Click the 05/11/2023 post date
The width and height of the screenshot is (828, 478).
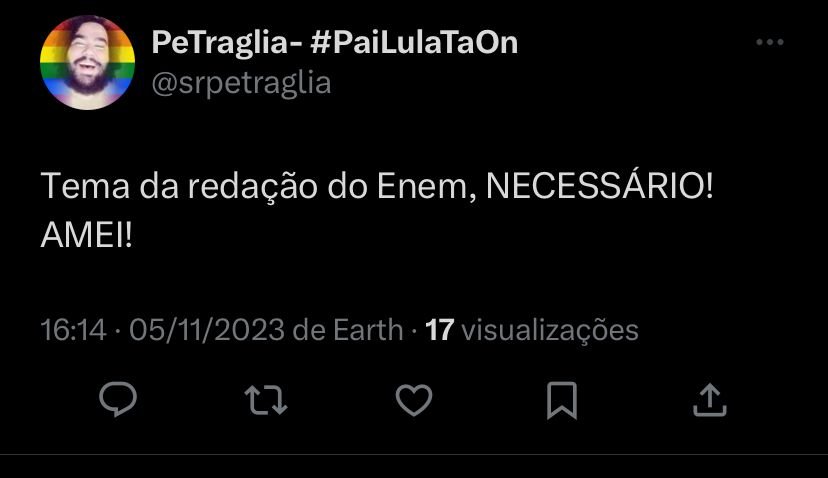click(207, 330)
